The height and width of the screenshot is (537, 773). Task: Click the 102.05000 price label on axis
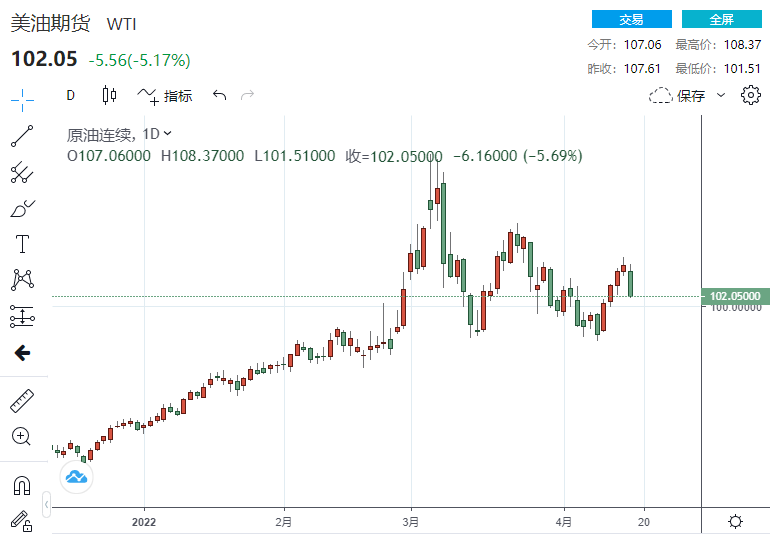coord(735,296)
